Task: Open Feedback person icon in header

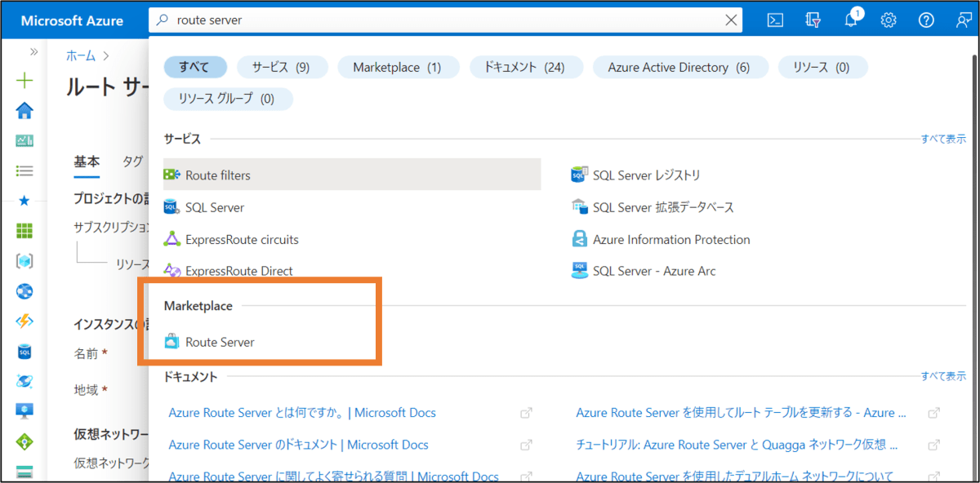Action: click(x=964, y=20)
